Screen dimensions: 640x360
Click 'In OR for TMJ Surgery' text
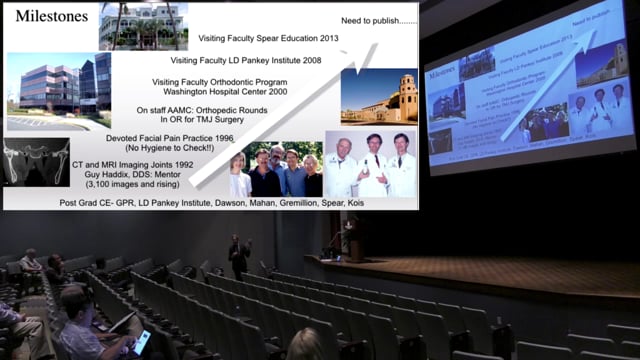202,119
